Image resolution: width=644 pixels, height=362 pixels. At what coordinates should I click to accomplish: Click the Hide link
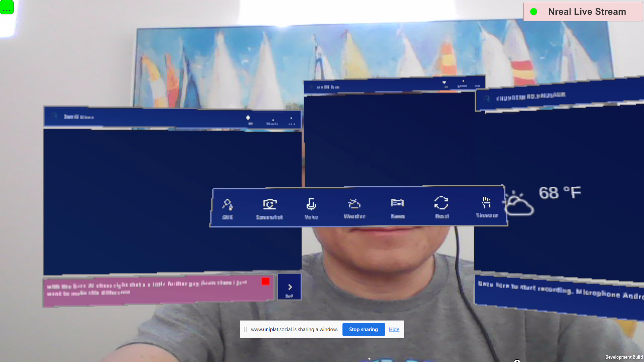[x=394, y=329]
